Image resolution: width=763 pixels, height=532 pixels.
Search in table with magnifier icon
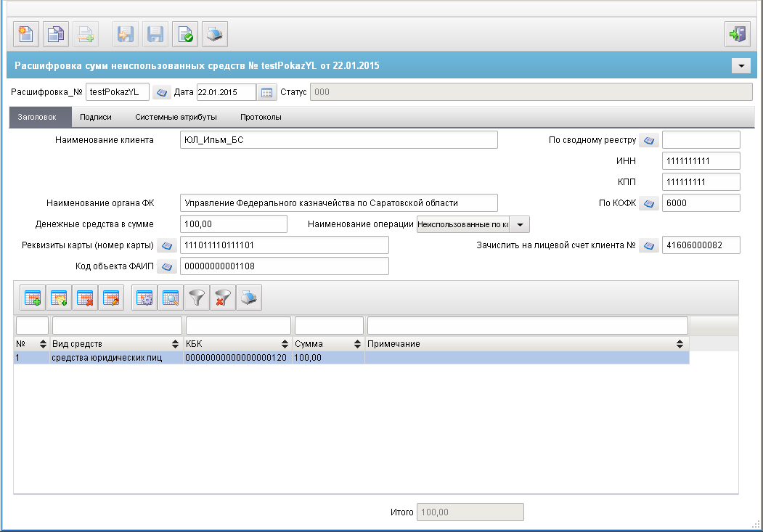(x=171, y=298)
